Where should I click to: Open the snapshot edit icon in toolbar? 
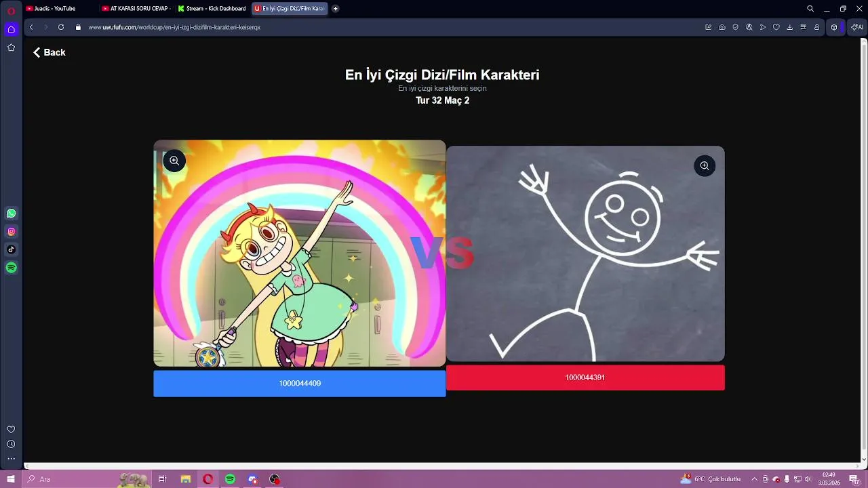tap(709, 27)
